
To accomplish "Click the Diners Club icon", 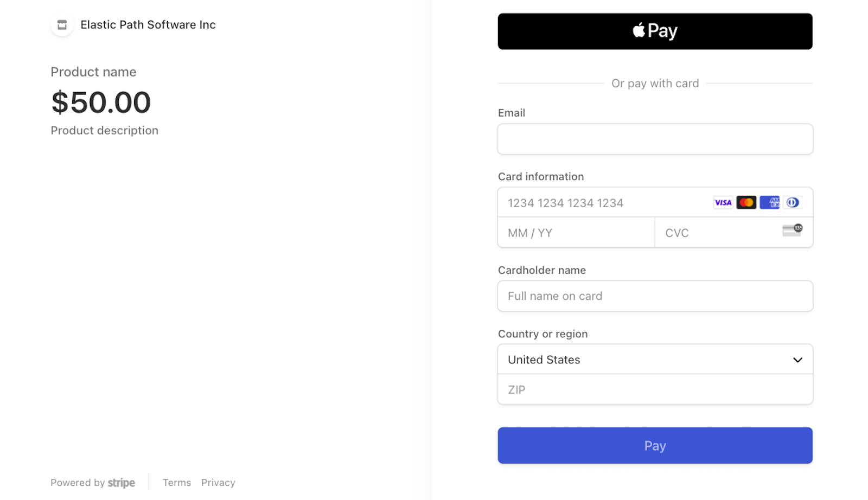I will pos(793,202).
